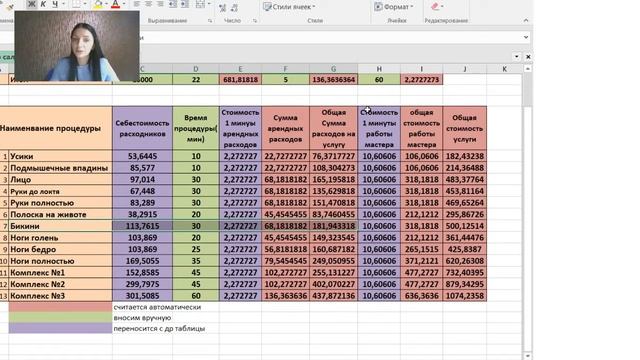Image resolution: width=640 pixels, height=360 pixels.
Task: Select cell value 113,7615
Action: (x=142, y=226)
